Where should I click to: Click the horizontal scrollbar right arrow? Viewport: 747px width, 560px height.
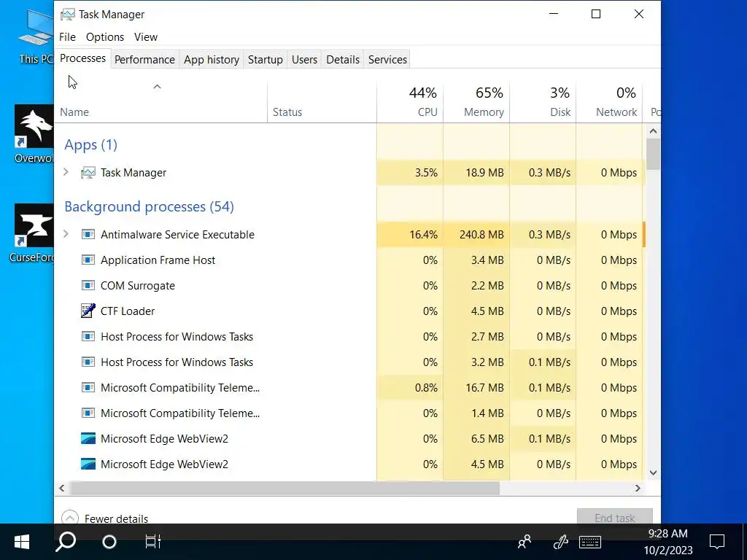click(638, 488)
